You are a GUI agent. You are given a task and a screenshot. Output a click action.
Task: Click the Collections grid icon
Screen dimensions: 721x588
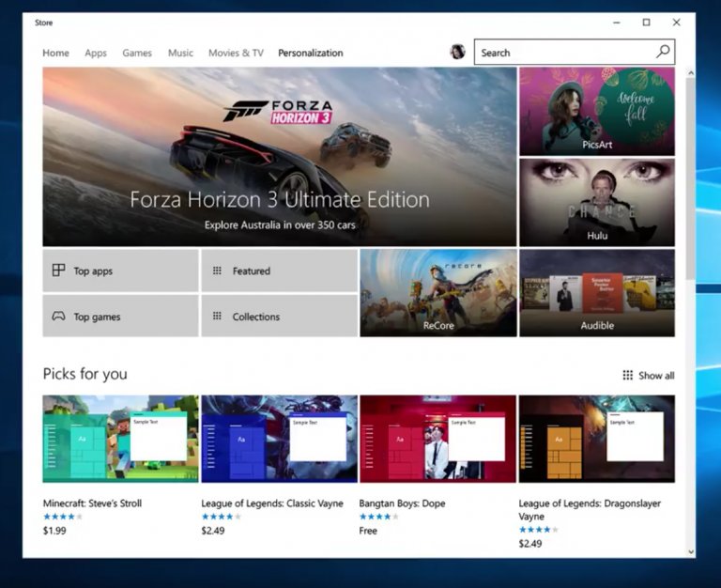[x=217, y=317]
